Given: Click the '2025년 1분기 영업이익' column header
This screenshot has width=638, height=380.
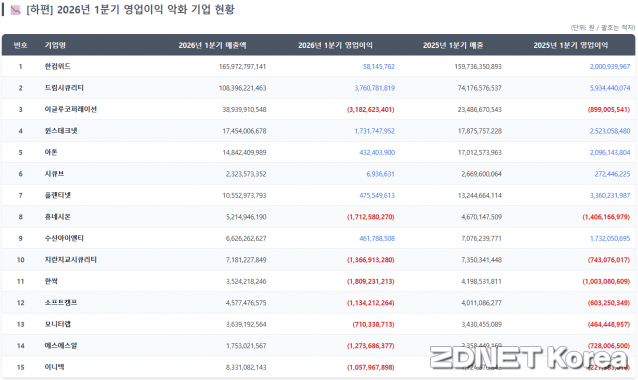Looking at the screenshot, I should pos(571,45).
